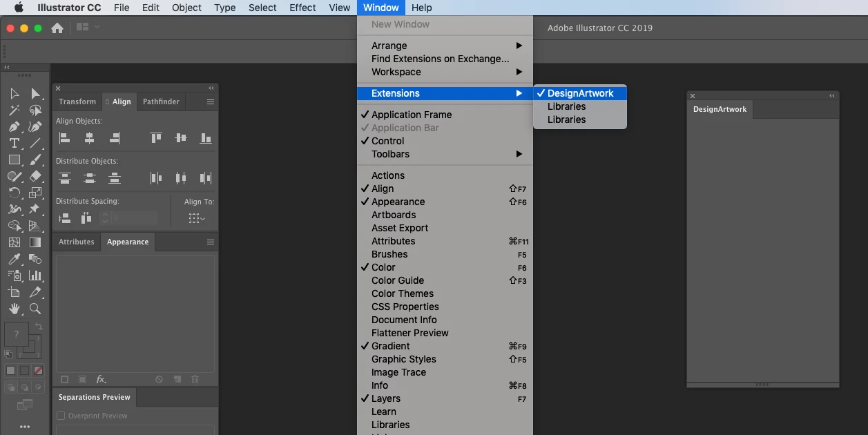Switch to the Attributes tab

77,242
